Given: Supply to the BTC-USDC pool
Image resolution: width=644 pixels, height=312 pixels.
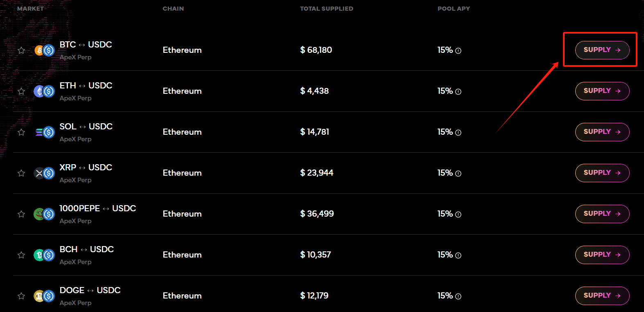Looking at the screenshot, I should 602,50.
